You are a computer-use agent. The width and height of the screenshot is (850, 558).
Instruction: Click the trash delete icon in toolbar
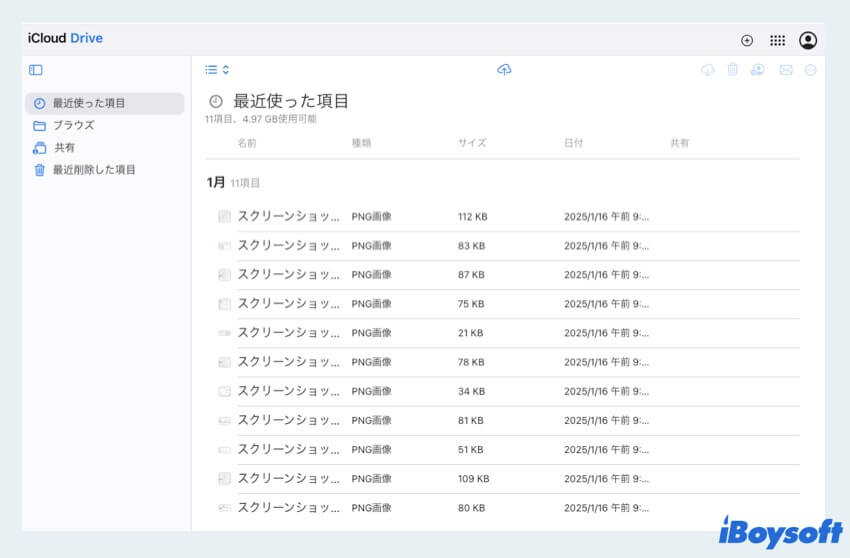[733, 70]
